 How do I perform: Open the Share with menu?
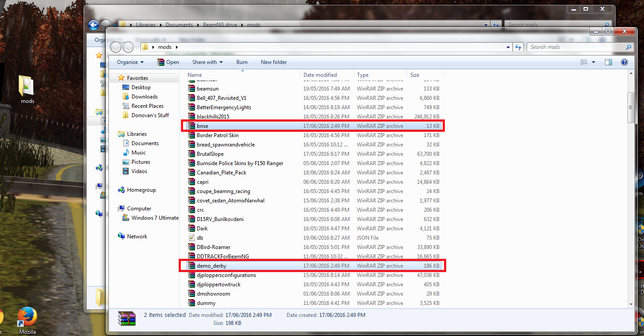(208, 62)
